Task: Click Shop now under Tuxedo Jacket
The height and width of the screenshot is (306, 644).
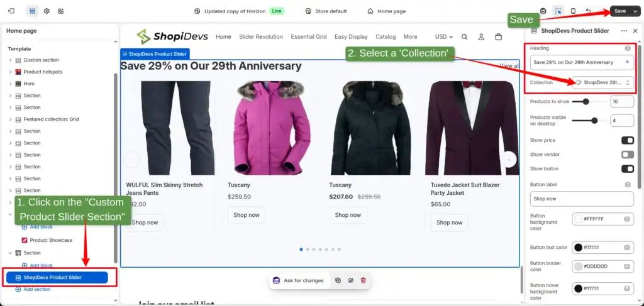Action: coord(449,222)
